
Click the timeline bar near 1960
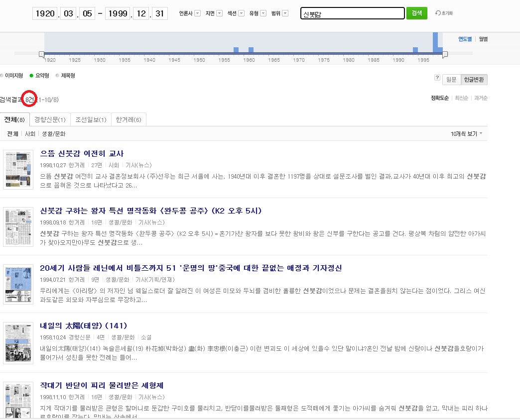click(x=251, y=50)
